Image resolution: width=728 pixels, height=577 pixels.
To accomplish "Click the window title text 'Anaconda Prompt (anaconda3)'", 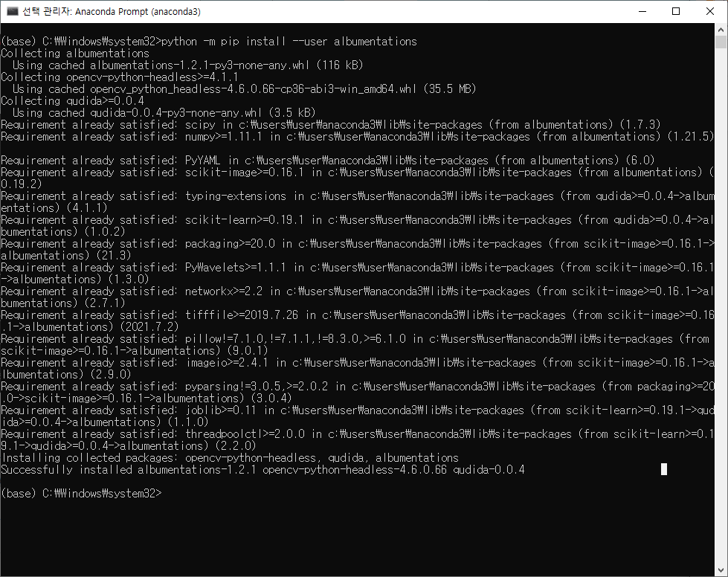I will coord(138,12).
